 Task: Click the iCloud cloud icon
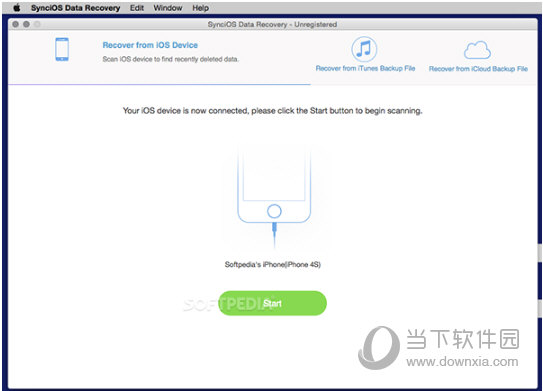pos(477,50)
